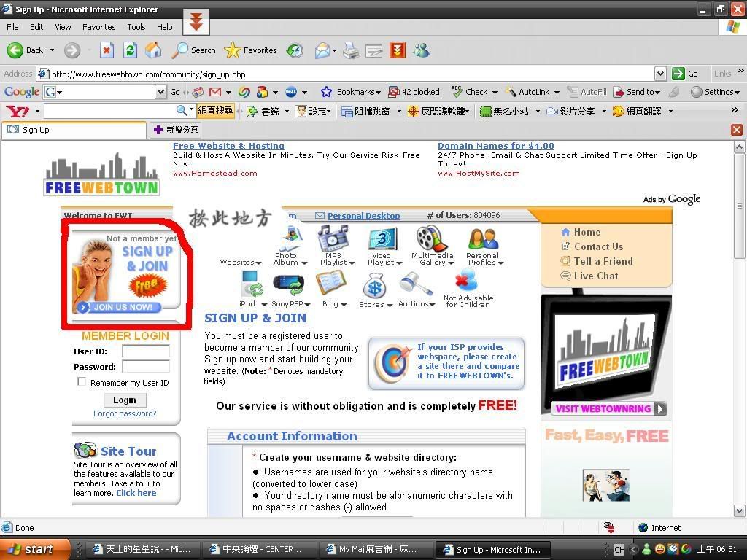Open the Favorites star button

[251, 50]
